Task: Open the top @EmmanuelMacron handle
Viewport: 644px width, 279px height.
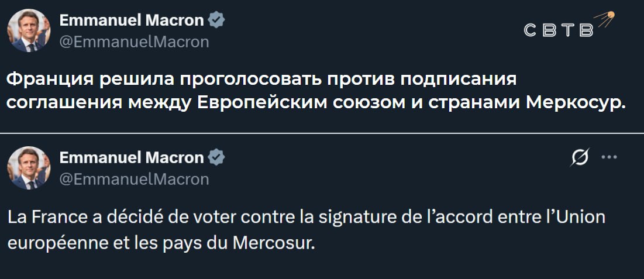Action: [x=134, y=42]
